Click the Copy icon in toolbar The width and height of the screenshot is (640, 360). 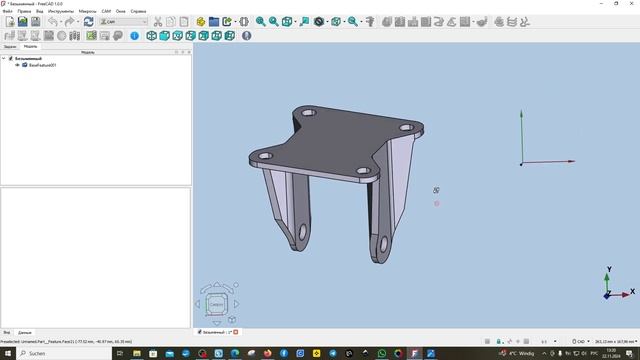tap(171, 22)
